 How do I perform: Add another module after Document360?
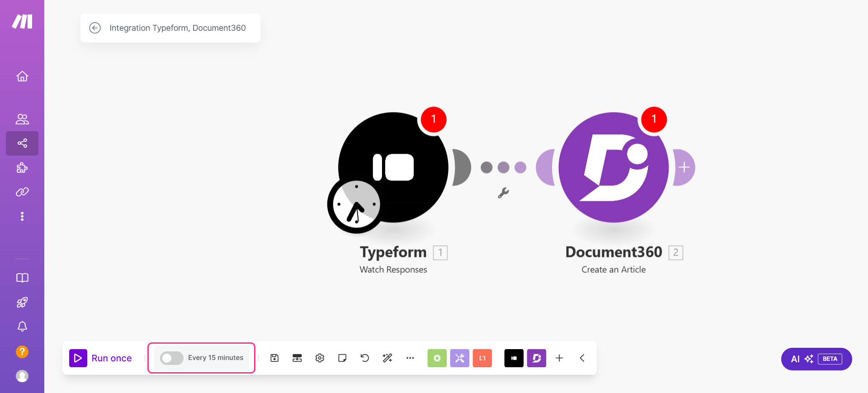[684, 167]
